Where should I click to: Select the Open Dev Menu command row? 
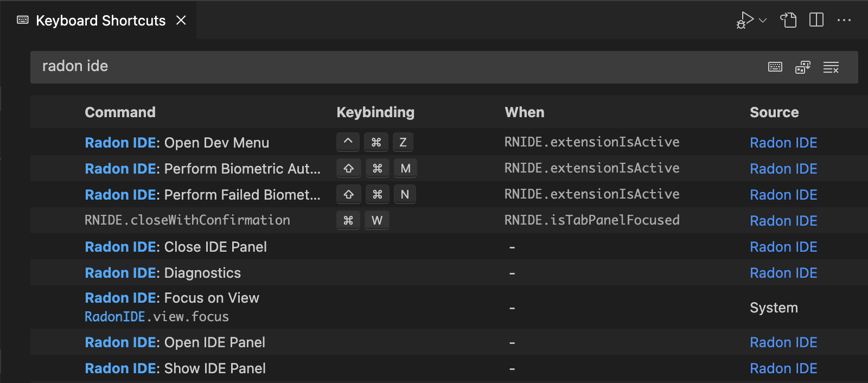click(x=177, y=143)
